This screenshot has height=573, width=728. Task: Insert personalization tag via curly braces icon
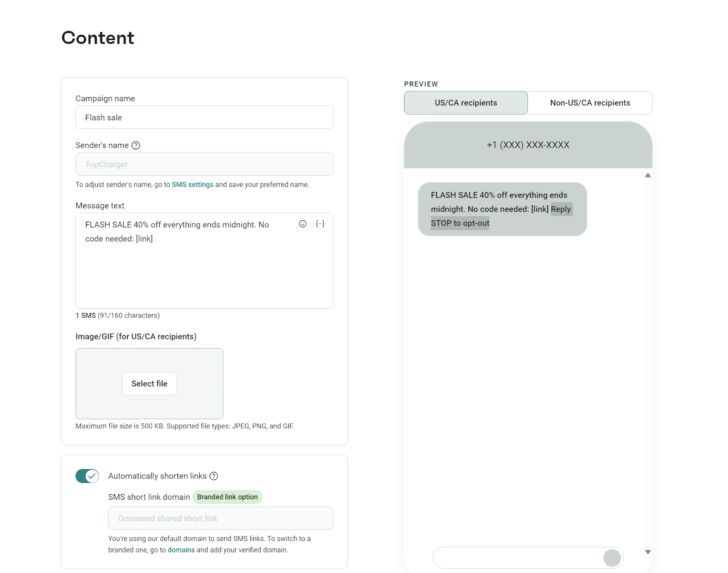[320, 224]
